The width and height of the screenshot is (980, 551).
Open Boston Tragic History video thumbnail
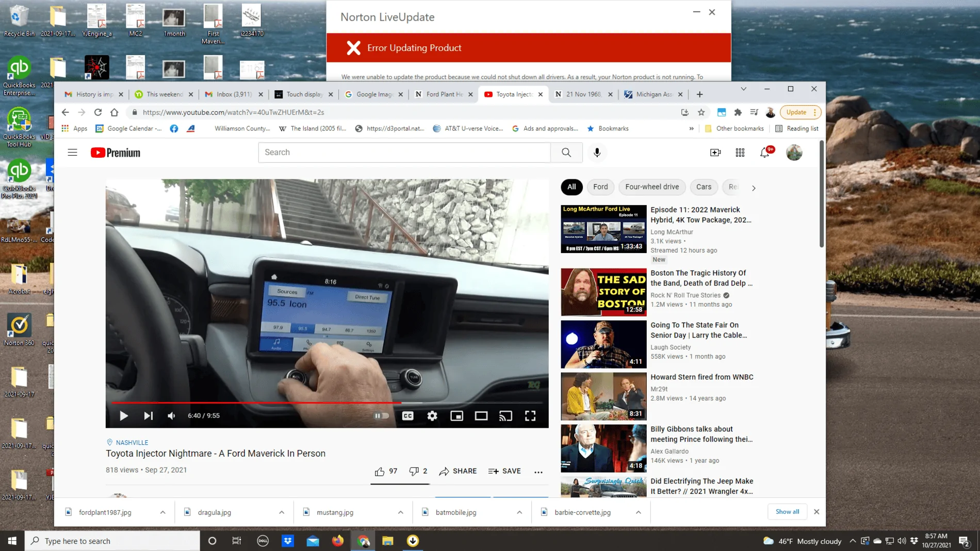click(603, 292)
